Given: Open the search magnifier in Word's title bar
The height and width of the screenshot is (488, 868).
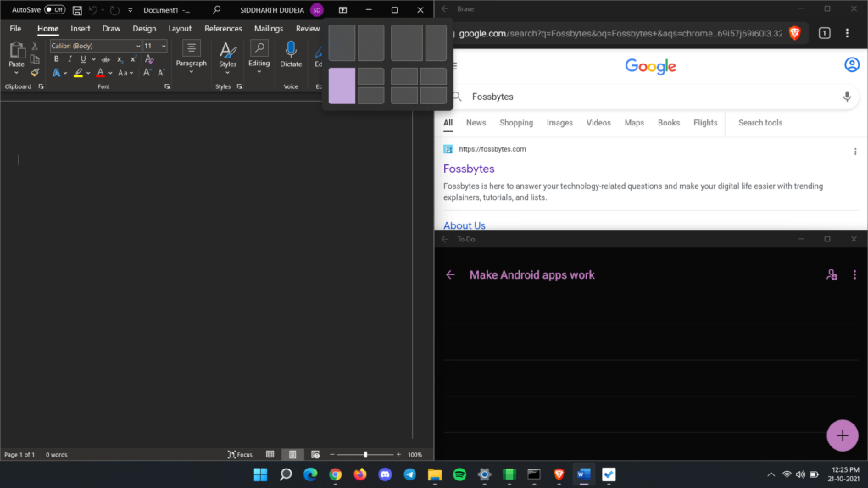Looking at the screenshot, I should (216, 10).
